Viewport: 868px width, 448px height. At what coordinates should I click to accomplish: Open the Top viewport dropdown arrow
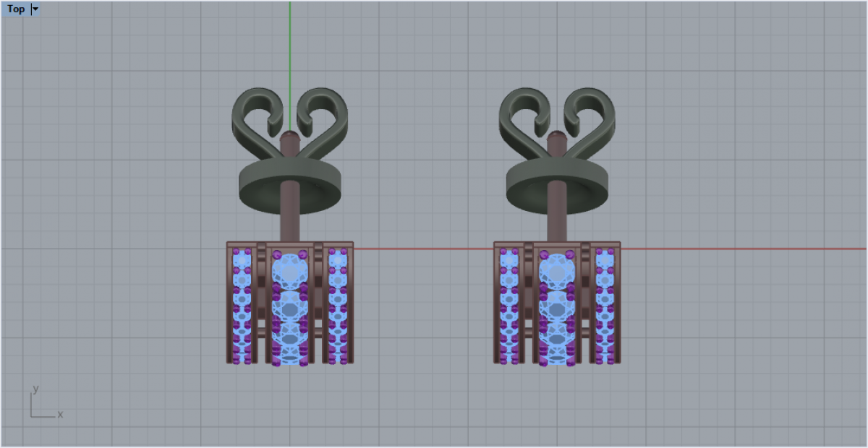click(x=35, y=9)
